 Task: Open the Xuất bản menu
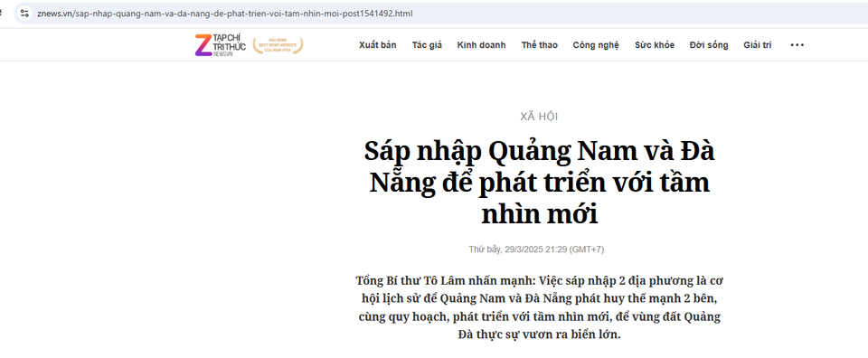pos(378,45)
